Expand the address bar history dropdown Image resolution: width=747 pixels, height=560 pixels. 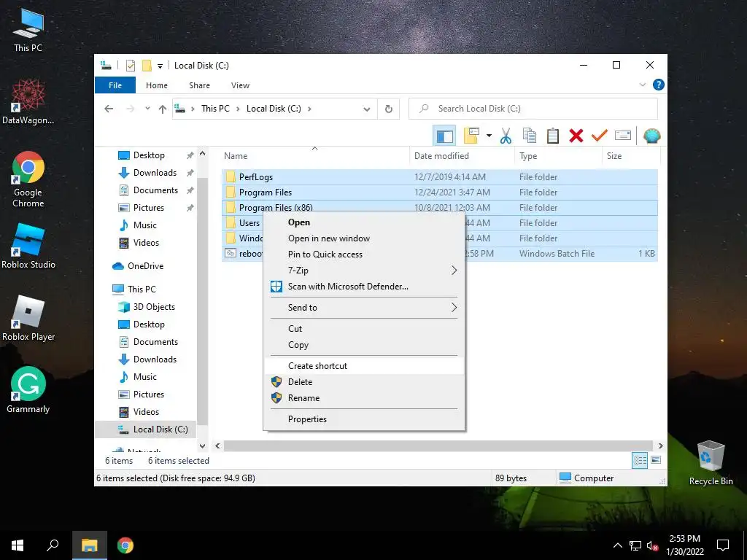point(366,109)
